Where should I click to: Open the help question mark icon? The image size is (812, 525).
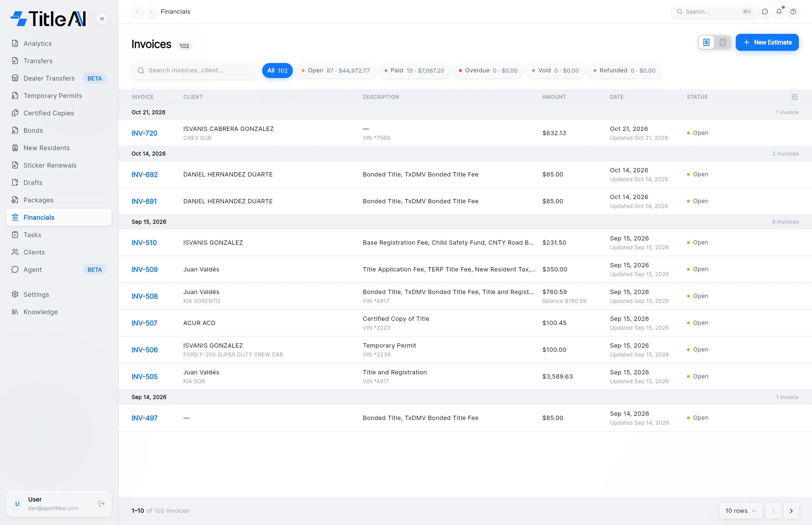(x=793, y=12)
